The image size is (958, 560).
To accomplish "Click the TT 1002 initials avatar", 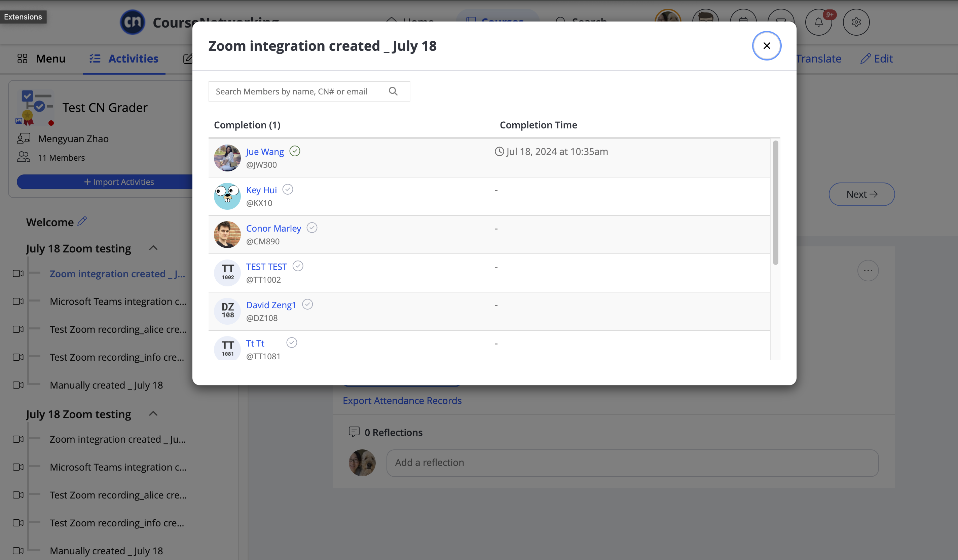I will [227, 273].
